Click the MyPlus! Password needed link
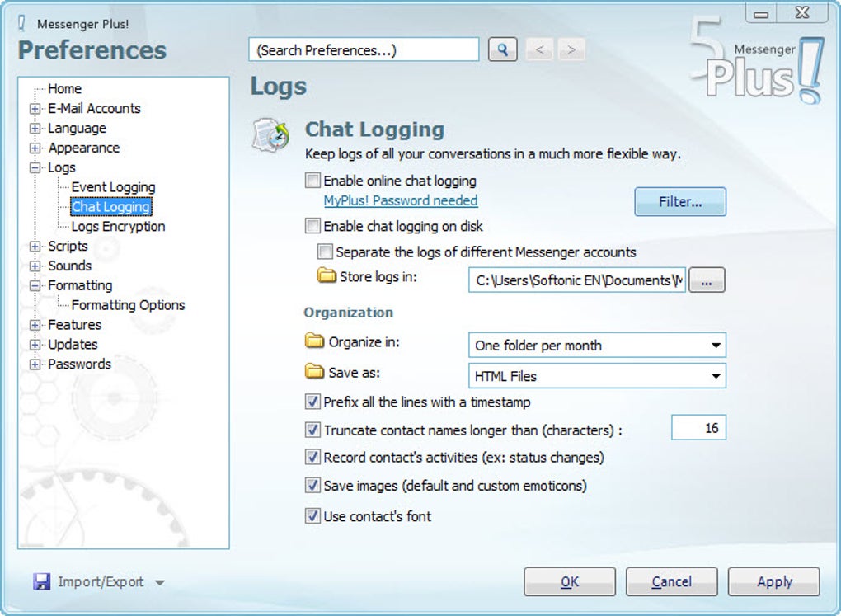This screenshot has height=616, width=841. point(401,200)
